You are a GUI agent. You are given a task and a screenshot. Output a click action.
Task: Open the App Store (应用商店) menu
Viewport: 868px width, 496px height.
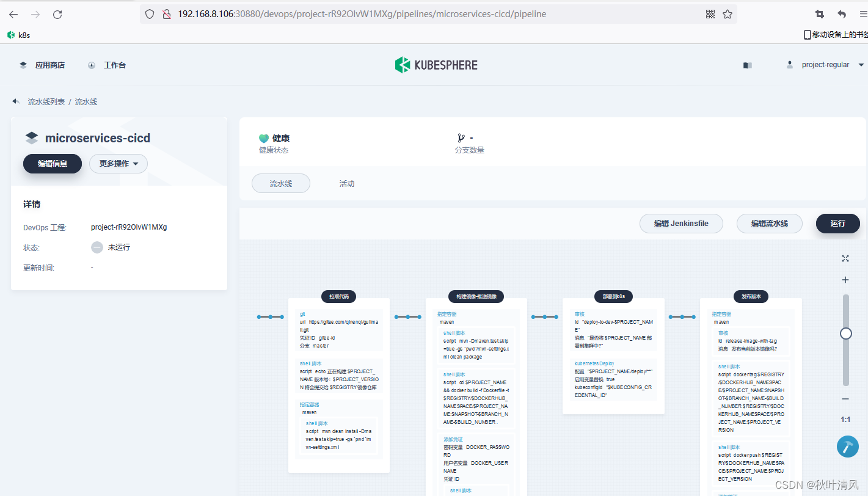coord(42,65)
